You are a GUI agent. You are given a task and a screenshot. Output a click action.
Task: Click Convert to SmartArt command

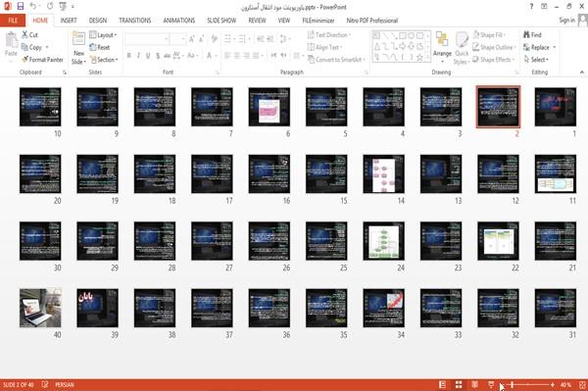pos(335,59)
